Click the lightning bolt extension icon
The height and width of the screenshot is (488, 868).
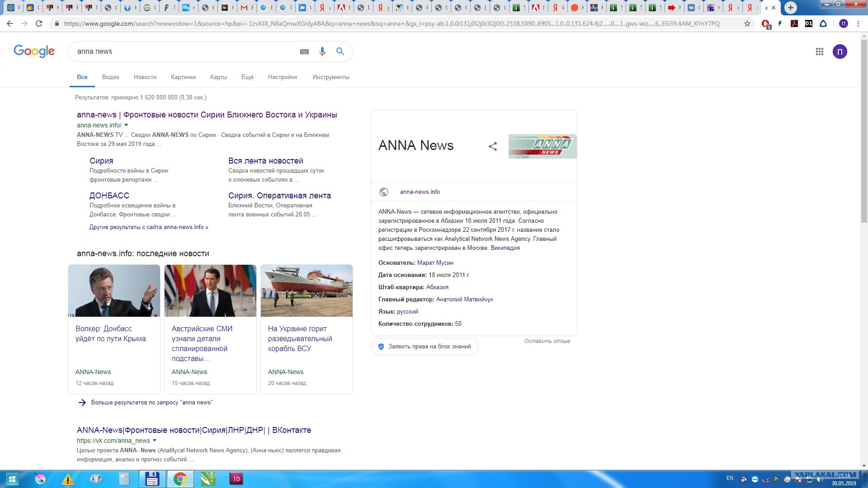coord(780,23)
